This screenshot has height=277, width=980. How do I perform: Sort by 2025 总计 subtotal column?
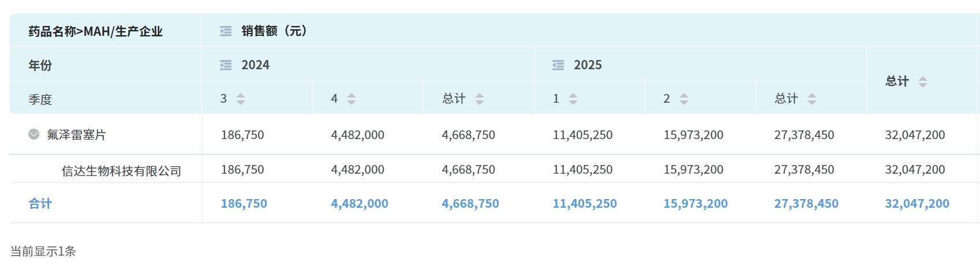pos(812,99)
